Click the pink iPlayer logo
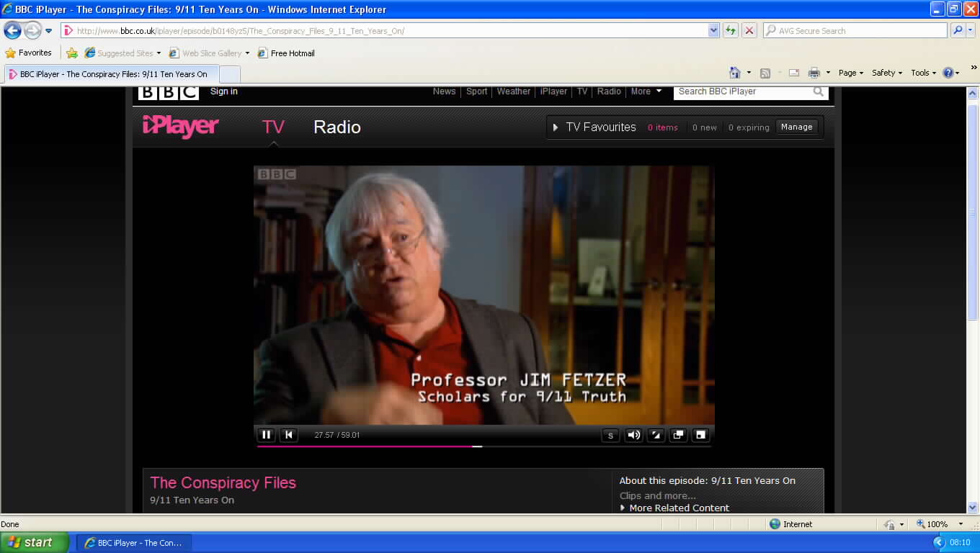 (181, 126)
